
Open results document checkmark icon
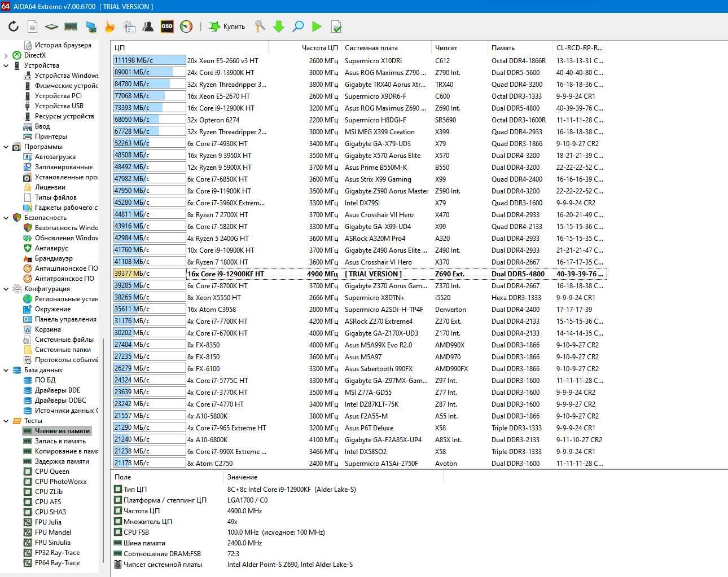(336, 27)
